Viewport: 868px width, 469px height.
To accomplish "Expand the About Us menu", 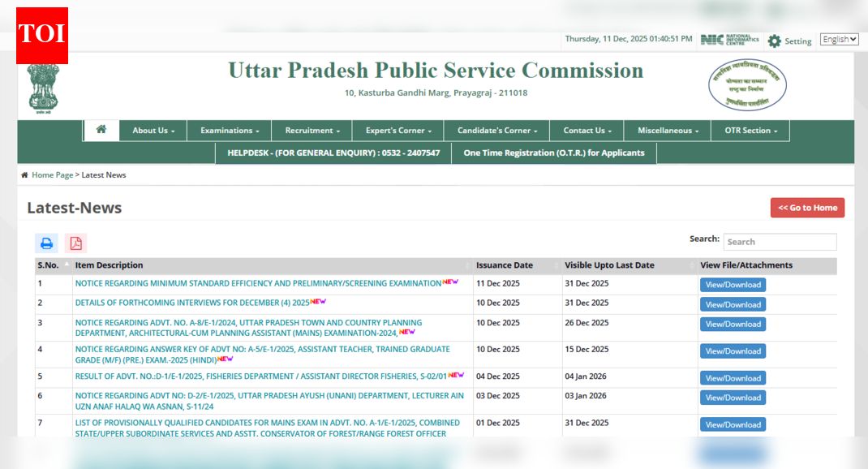I will [x=153, y=130].
